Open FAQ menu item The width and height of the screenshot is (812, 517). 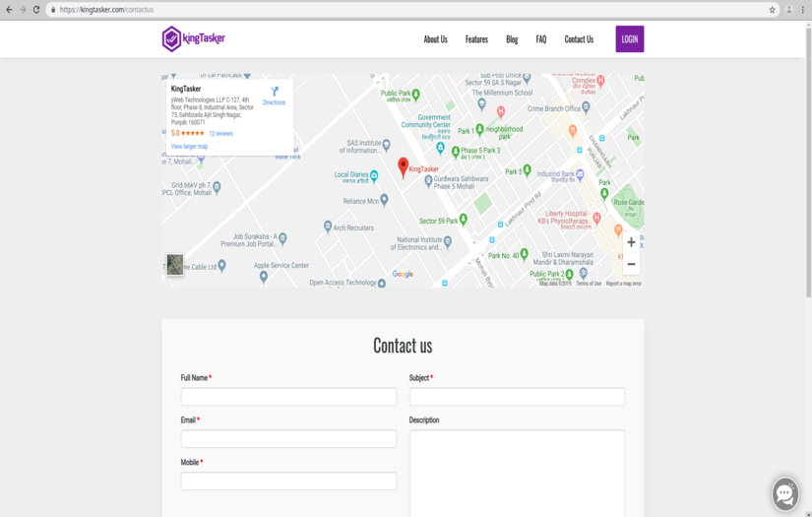coord(540,38)
